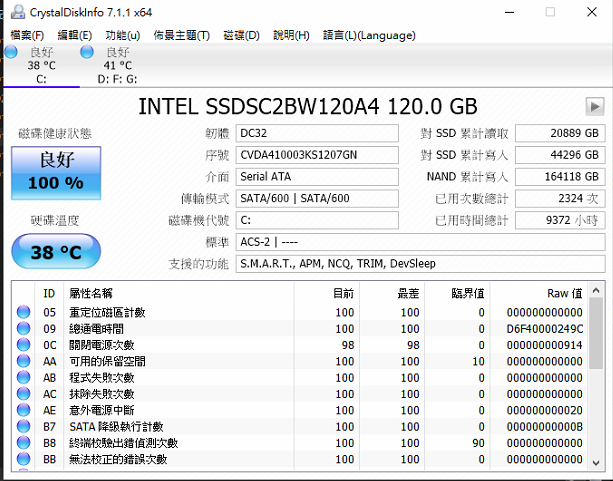
Task: Open the 功能(u) menu
Action: [123, 35]
